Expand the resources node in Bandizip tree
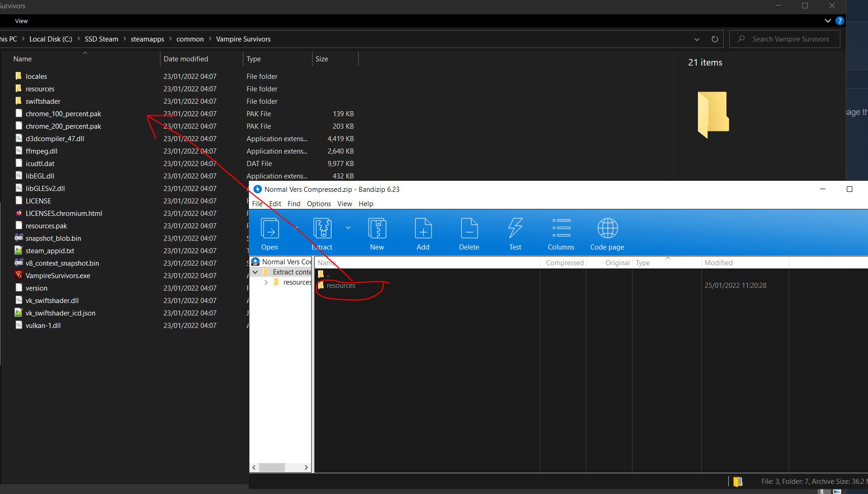868x494 pixels. [266, 282]
